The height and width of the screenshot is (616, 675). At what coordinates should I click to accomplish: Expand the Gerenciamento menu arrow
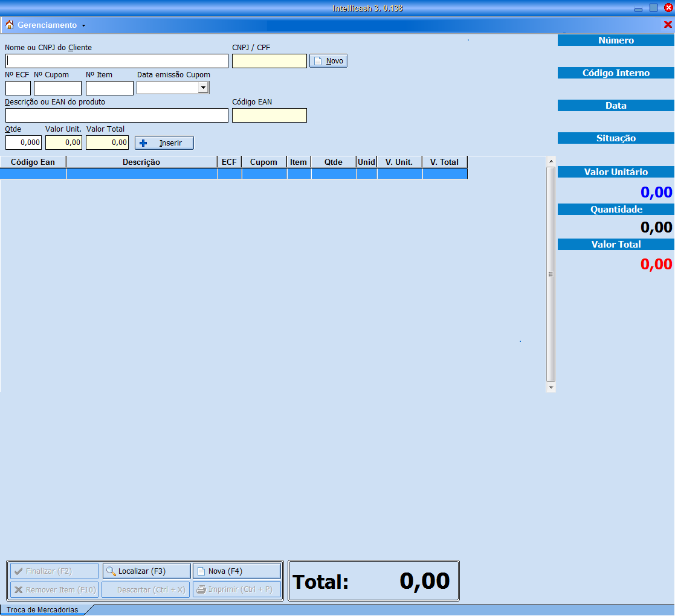[83, 25]
